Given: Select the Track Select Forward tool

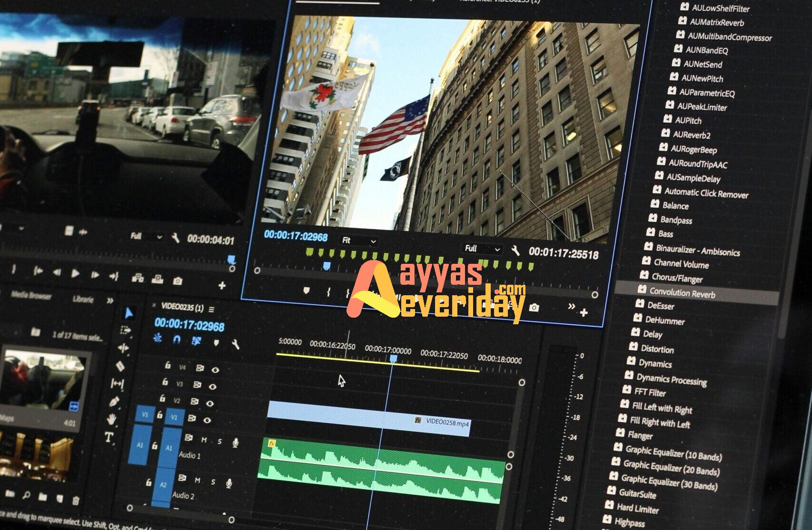Looking at the screenshot, I should pos(126,330).
